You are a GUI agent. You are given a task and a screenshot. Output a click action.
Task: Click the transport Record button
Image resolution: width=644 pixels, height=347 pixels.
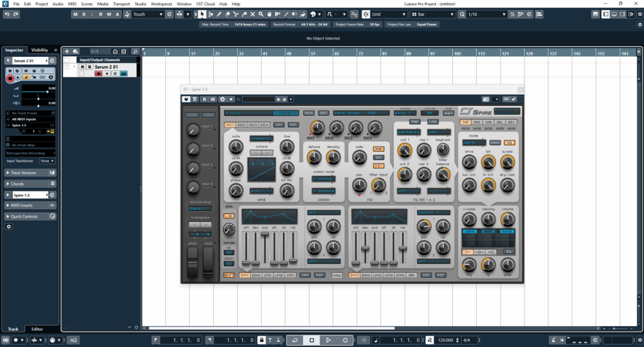[x=345, y=340]
